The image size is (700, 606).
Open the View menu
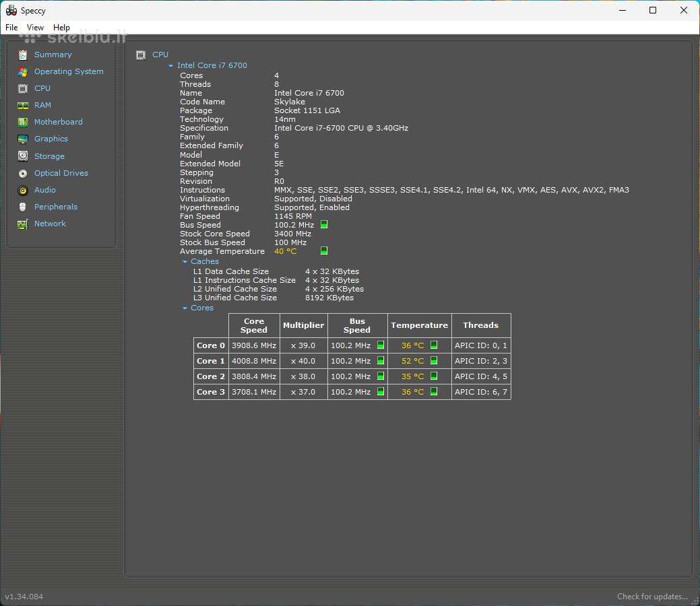(x=35, y=28)
